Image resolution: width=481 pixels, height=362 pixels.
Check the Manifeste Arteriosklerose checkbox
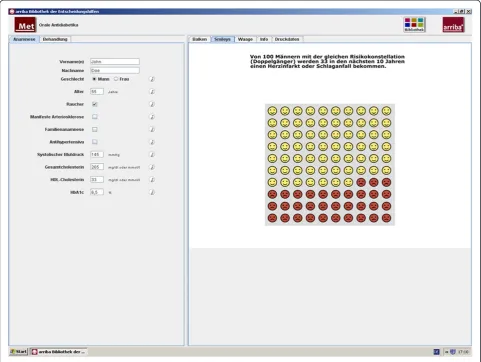[x=95, y=117]
